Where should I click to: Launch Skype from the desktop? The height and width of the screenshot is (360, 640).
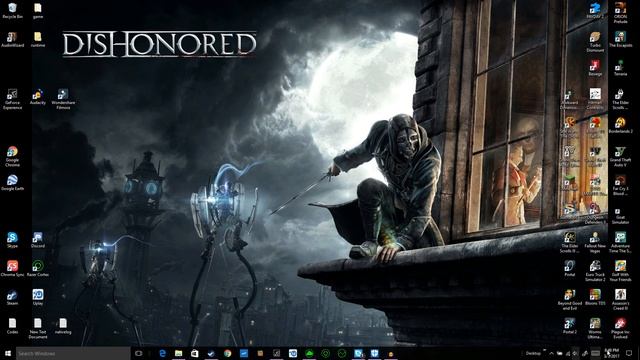(x=12, y=240)
